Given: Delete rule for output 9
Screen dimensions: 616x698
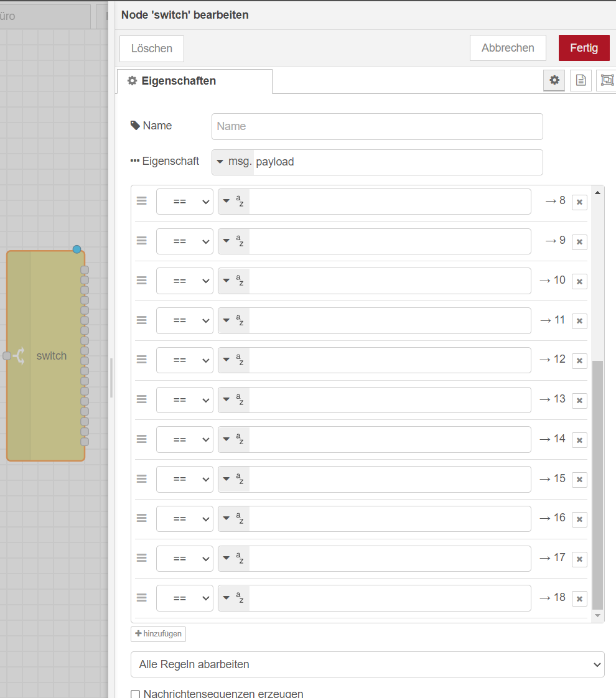Looking at the screenshot, I should pyautogui.click(x=579, y=242).
